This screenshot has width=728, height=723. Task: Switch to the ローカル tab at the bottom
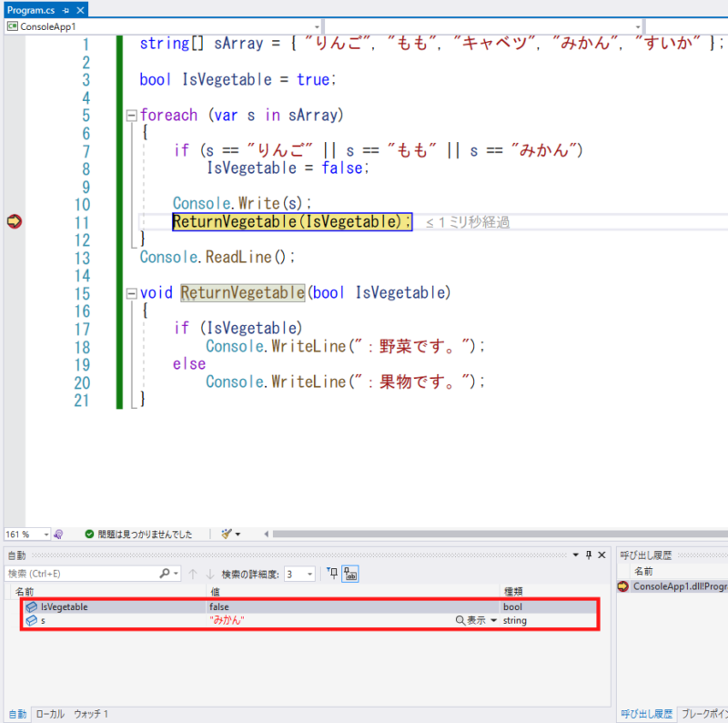[50, 714]
